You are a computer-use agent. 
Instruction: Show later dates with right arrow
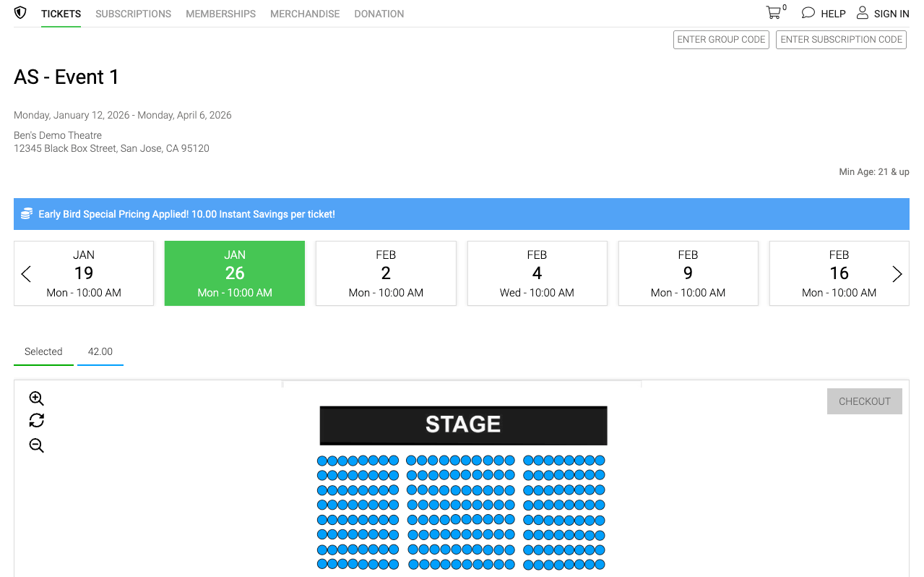tap(897, 274)
